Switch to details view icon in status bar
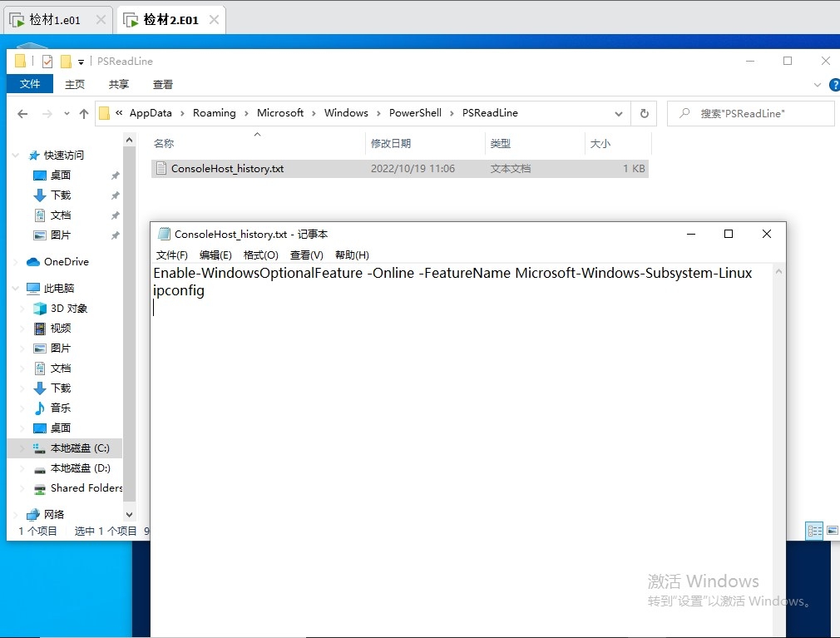Image resolution: width=840 pixels, height=638 pixels. 814,531
